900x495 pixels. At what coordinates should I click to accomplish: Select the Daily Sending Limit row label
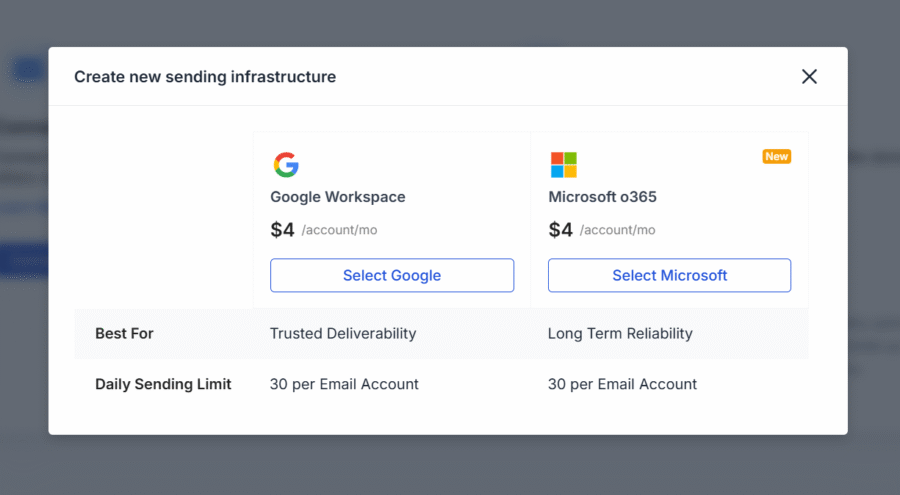point(163,384)
